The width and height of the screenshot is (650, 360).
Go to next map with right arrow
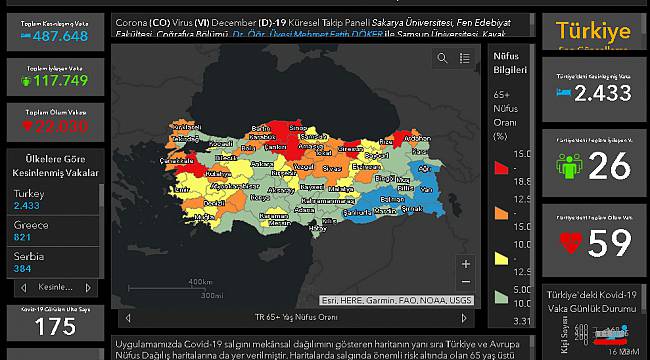[x=464, y=318]
